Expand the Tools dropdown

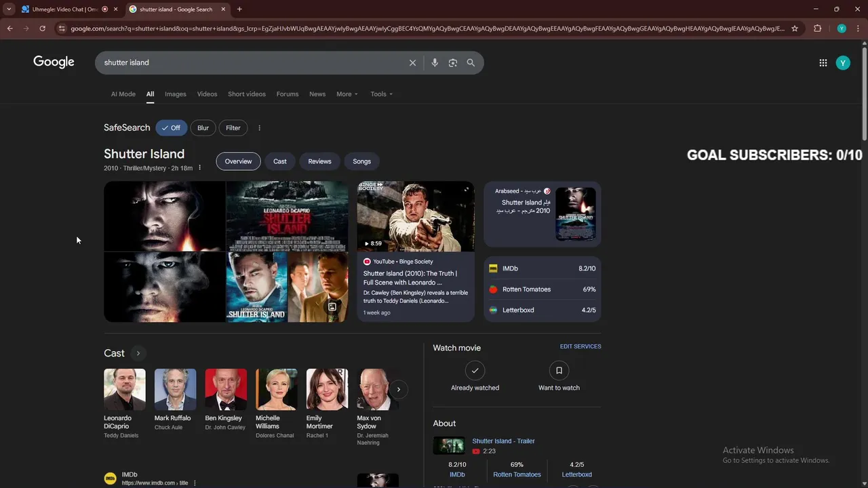(x=381, y=94)
